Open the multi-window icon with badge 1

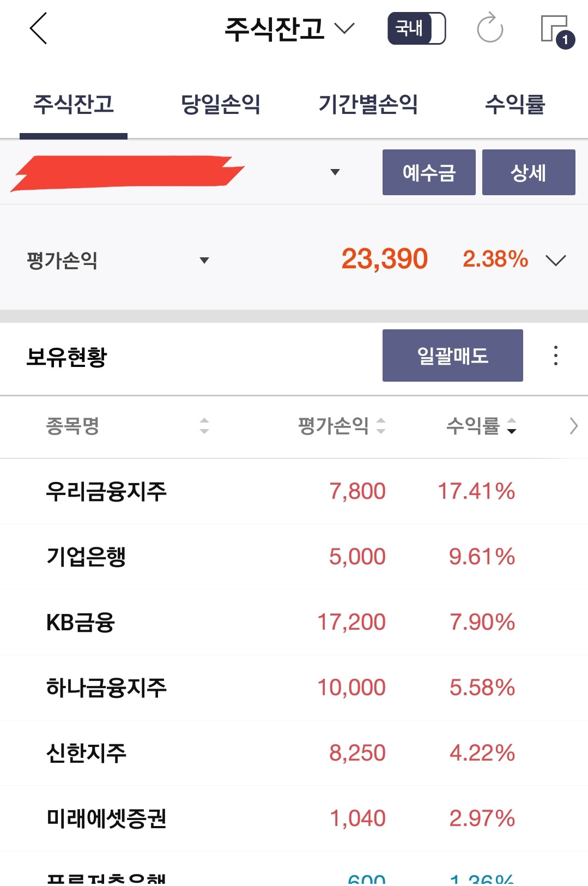[557, 32]
